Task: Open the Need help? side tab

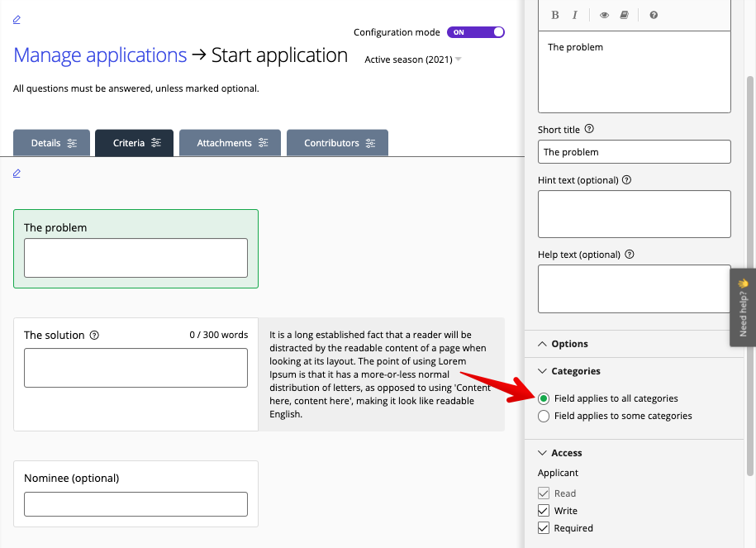Action: pyautogui.click(x=743, y=307)
